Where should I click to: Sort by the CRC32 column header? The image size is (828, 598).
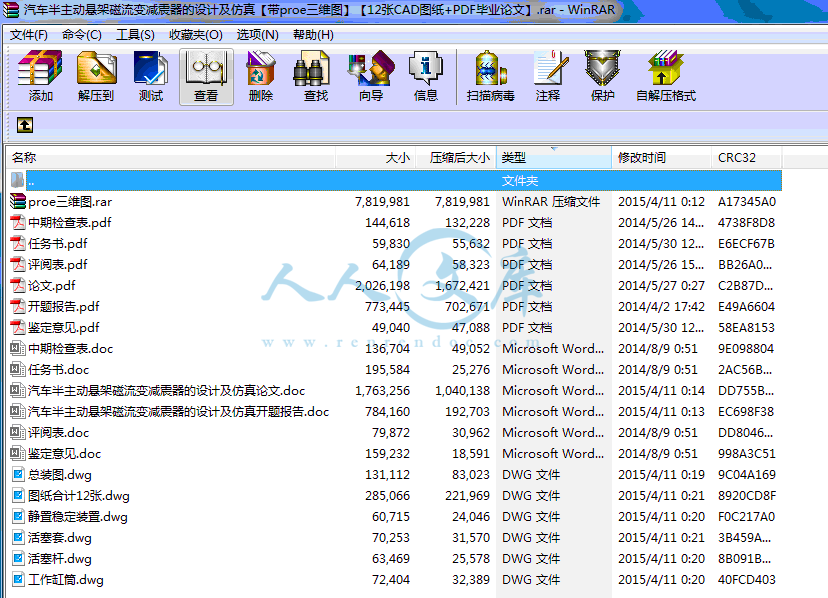coord(746,157)
